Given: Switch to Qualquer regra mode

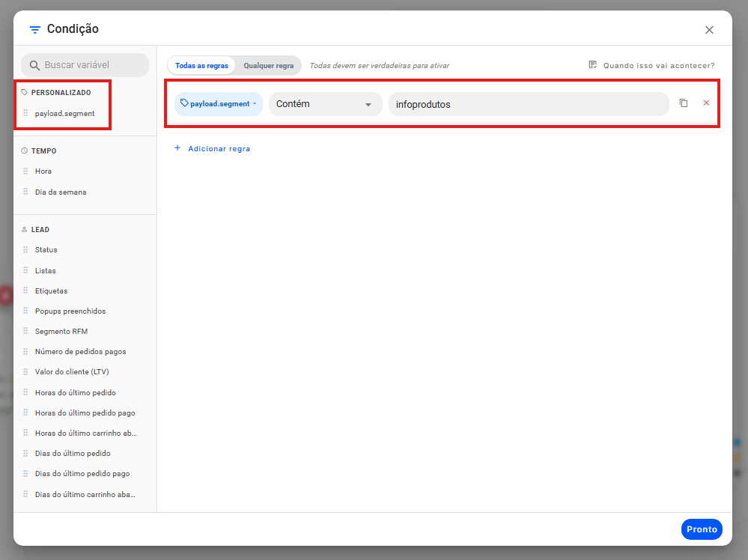Looking at the screenshot, I should click(269, 65).
